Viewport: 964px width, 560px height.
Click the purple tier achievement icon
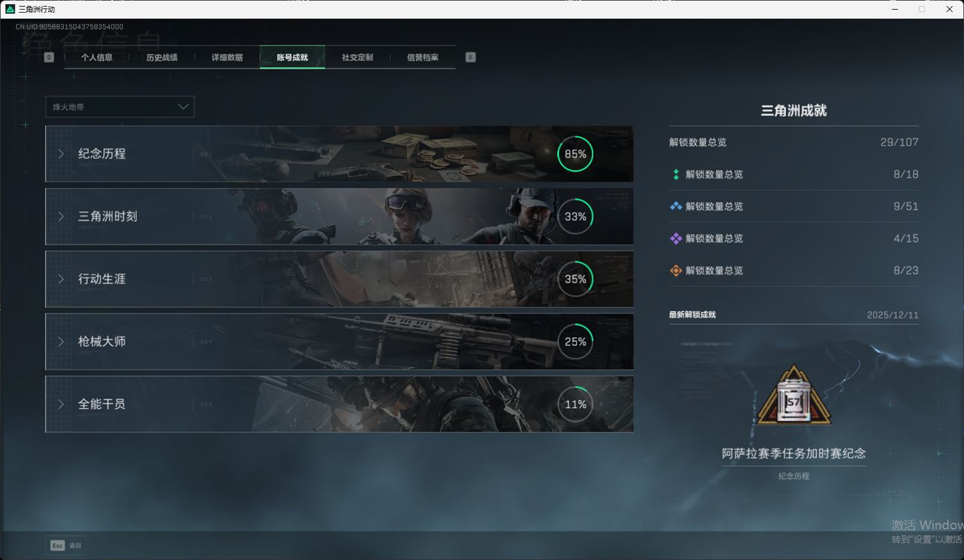pos(675,239)
